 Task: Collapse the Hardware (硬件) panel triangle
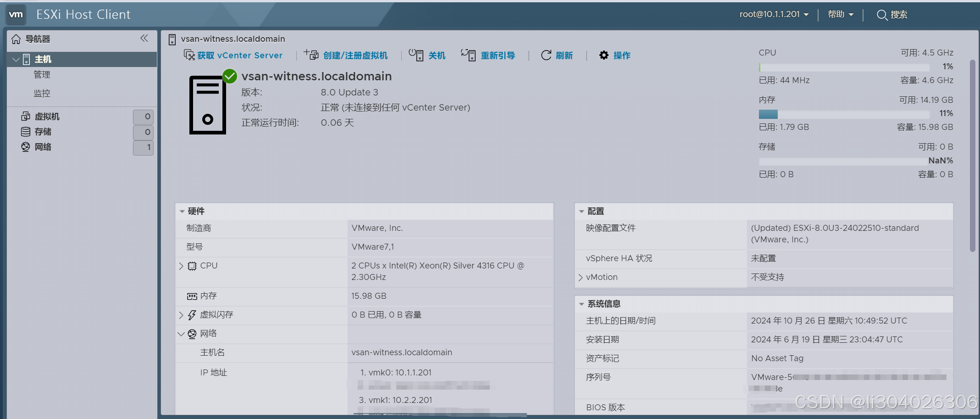point(182,212)
